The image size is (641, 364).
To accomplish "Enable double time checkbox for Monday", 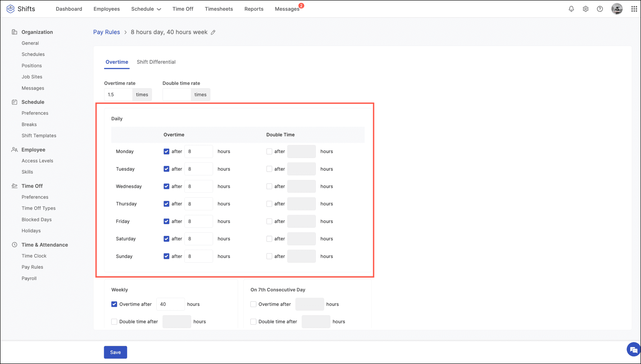I will click(x=269, y=151).
